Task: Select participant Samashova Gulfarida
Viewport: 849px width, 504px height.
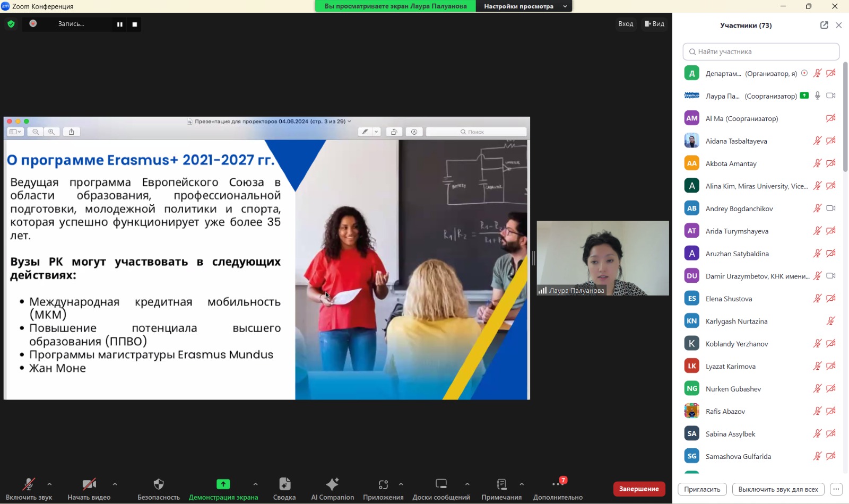Action: pos(760,456)
